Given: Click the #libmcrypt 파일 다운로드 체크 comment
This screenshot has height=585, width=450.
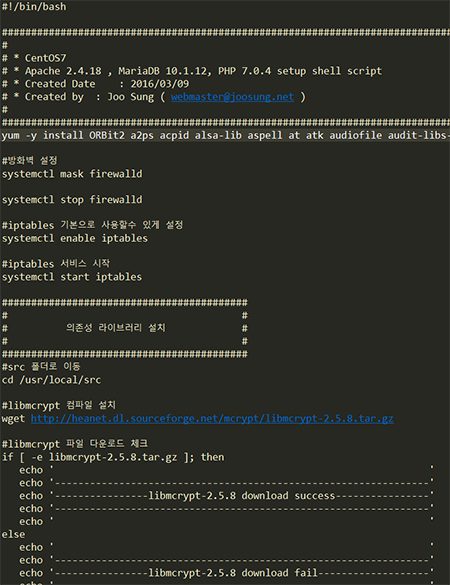Looking at the screenshot, I should tap(75, 444).
